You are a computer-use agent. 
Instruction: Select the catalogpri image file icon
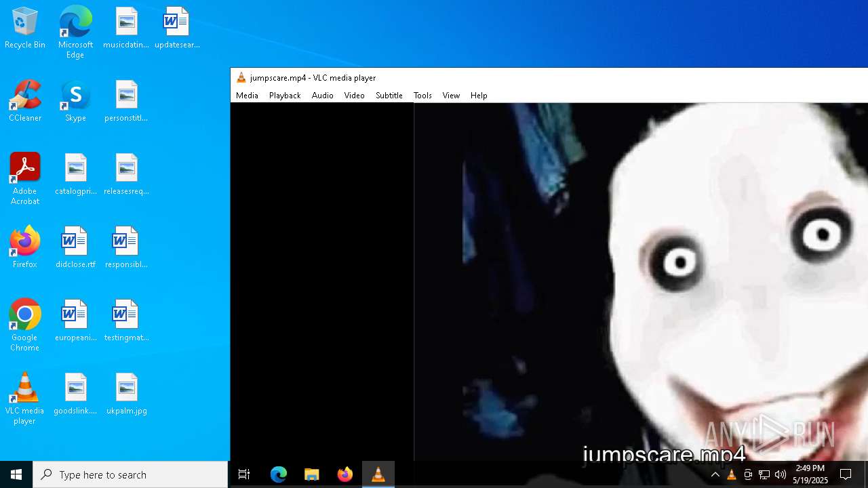coord(75,175)
